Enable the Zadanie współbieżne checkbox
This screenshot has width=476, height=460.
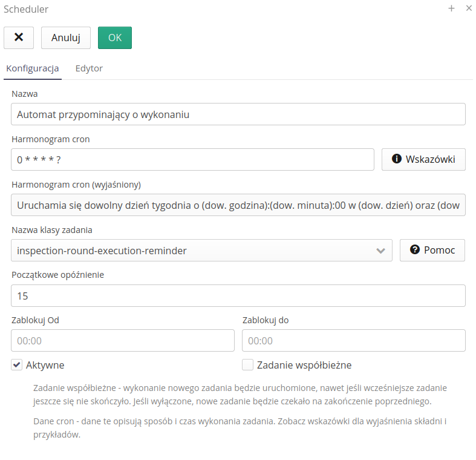[247, 365]
